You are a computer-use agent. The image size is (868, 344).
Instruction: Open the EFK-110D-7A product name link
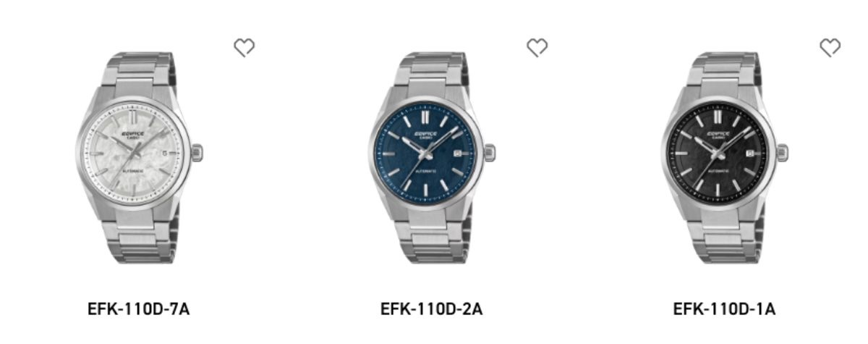pyautogui.click(x=139, y=309)
